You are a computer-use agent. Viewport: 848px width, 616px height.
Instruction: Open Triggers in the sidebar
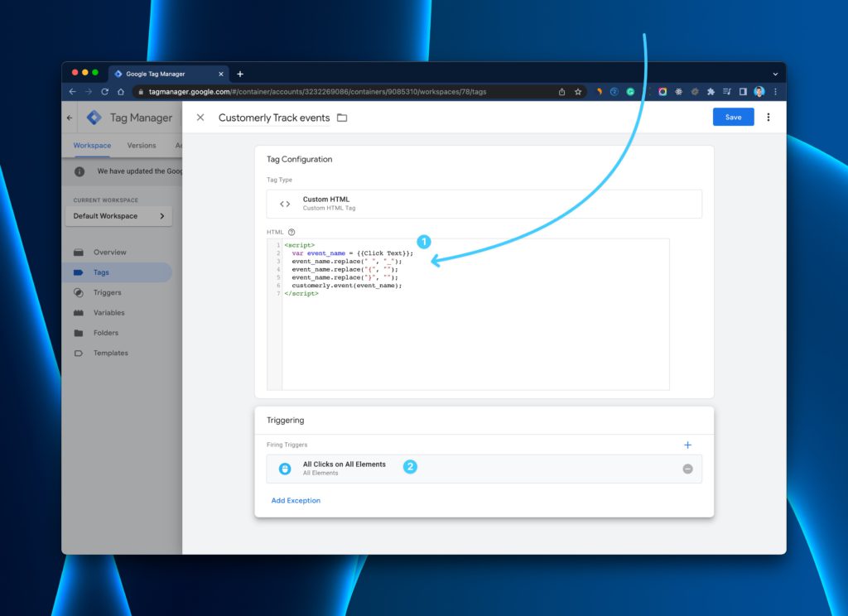(x=107, y=292)
